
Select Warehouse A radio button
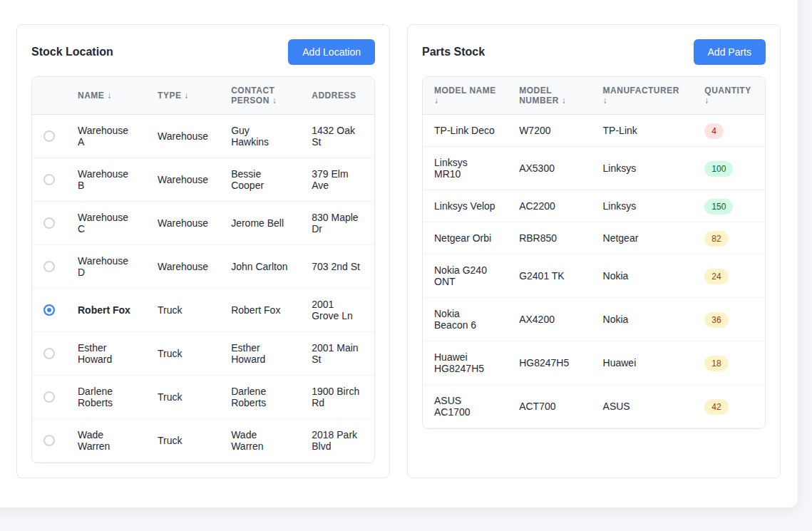[x=49, y=136]
